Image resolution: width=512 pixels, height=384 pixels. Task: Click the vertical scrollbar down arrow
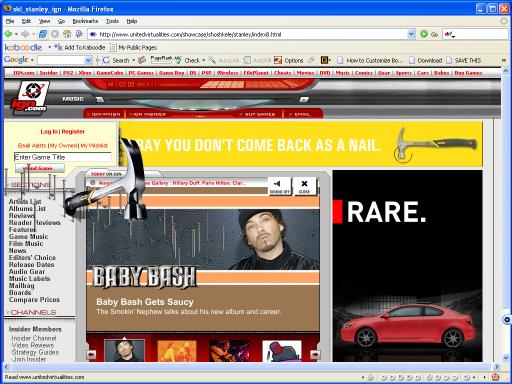click(506, 358)
